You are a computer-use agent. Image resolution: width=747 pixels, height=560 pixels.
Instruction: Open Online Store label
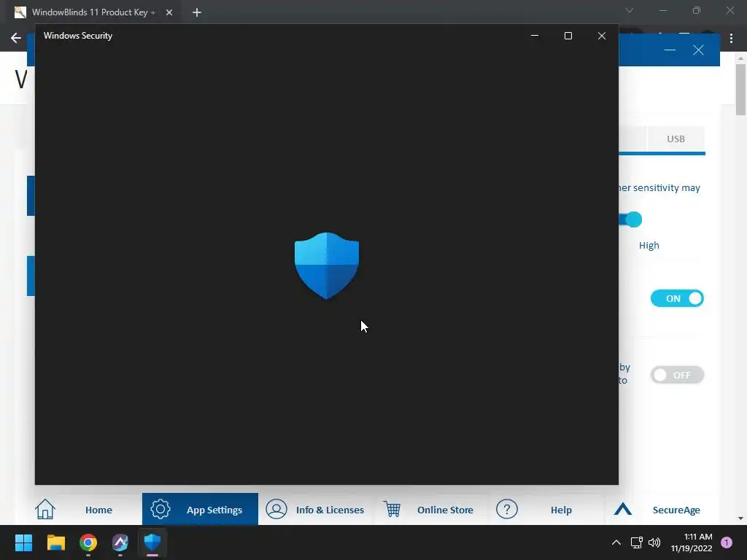point(445,510)
